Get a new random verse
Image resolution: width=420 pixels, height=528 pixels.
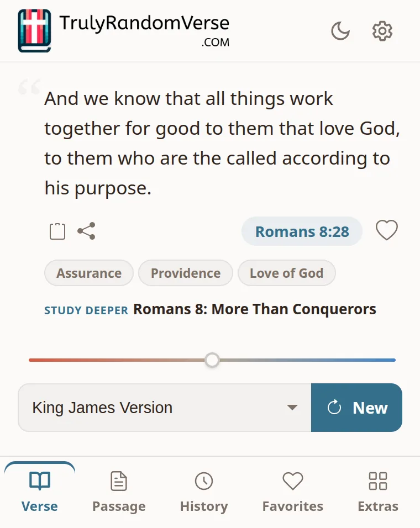coord(356,408)
